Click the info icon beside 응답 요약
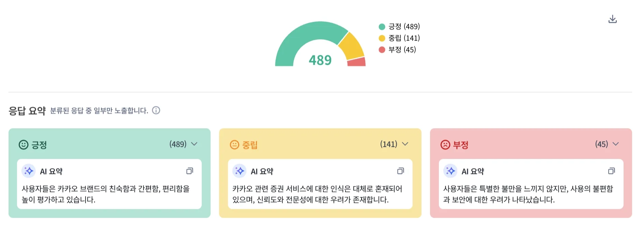This screenshot has height=230, width=644. coord(156,110)
